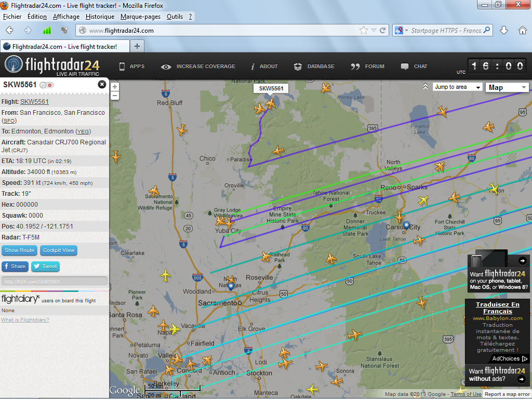This screenshot has height=399, width=532.
Task: Tweet this flight
Action: click(x=46, y=267)
